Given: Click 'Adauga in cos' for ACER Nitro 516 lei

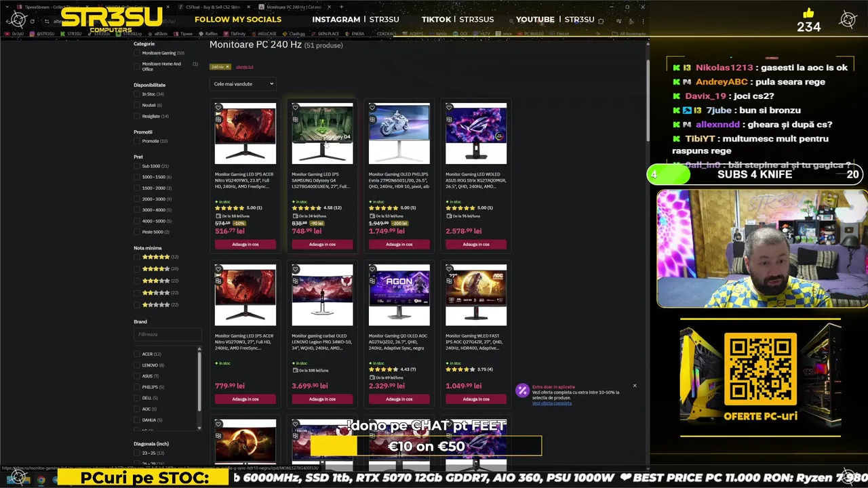Looking at the screenshot, I should (x=245, y=244).
